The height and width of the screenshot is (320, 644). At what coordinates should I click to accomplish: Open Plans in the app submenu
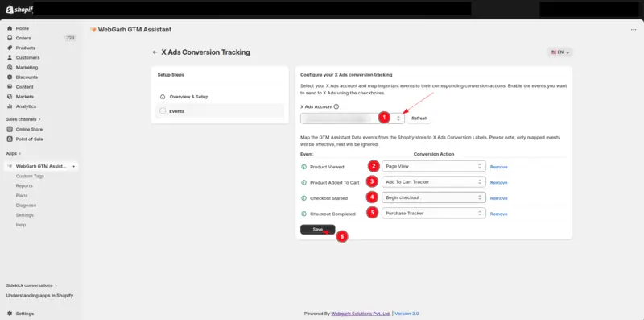click(22, 196)
